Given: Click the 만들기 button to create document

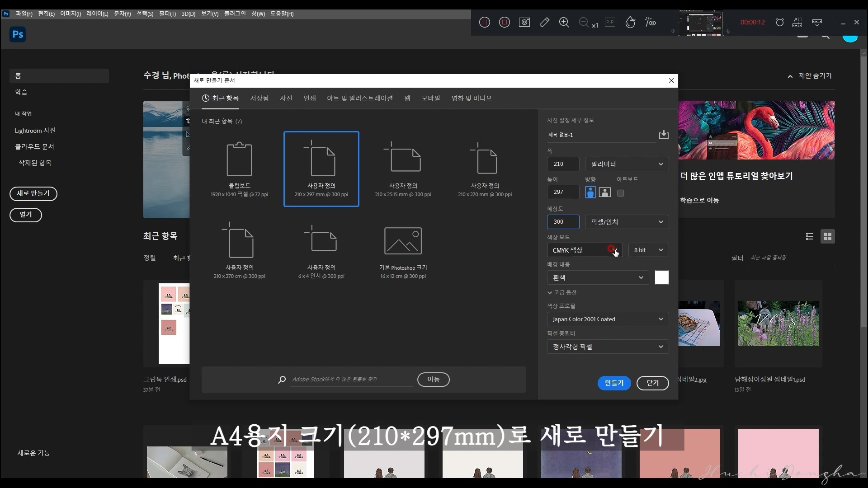Looking at the screenshot, I should [613, 383].
